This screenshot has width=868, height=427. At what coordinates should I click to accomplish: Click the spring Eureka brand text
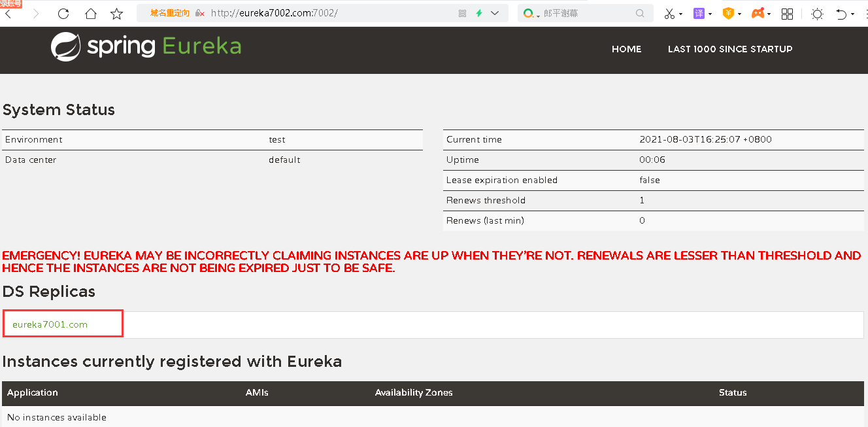(x=164, y=46)
